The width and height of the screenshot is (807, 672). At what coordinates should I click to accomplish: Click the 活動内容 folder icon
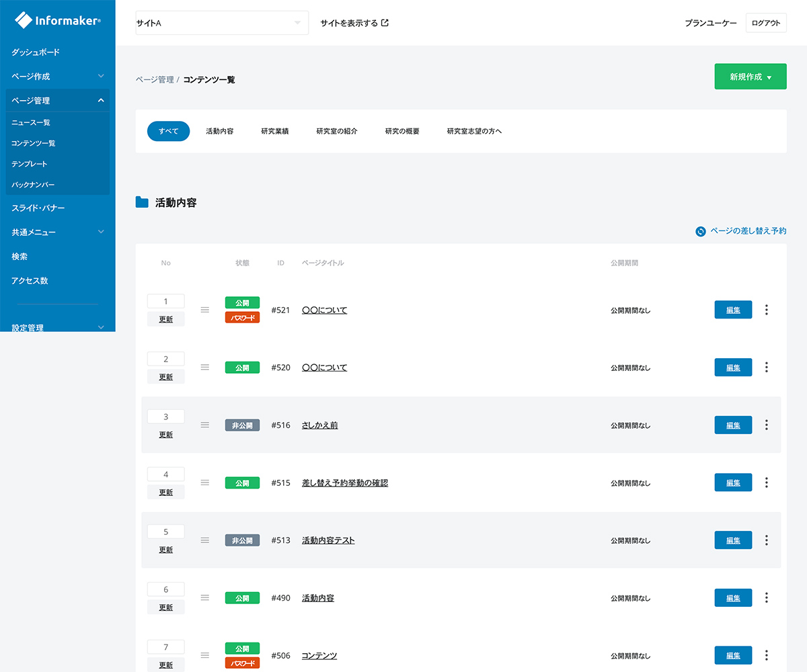[142, 202]
